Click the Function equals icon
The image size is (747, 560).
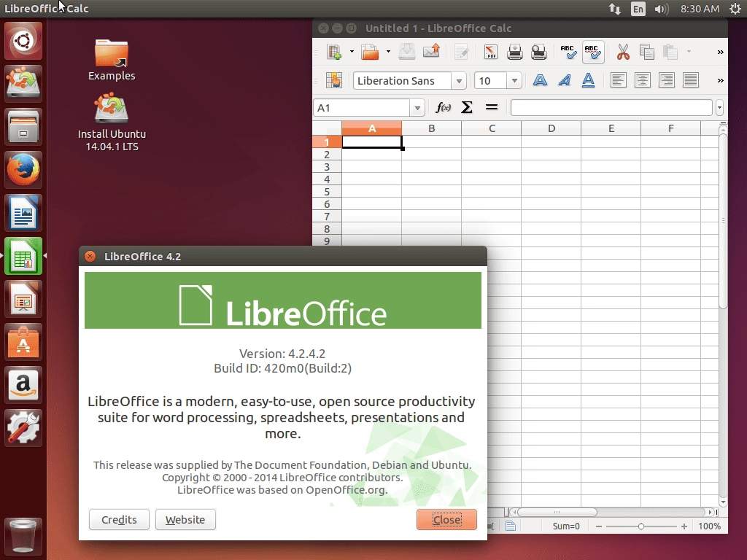(491, 108)
